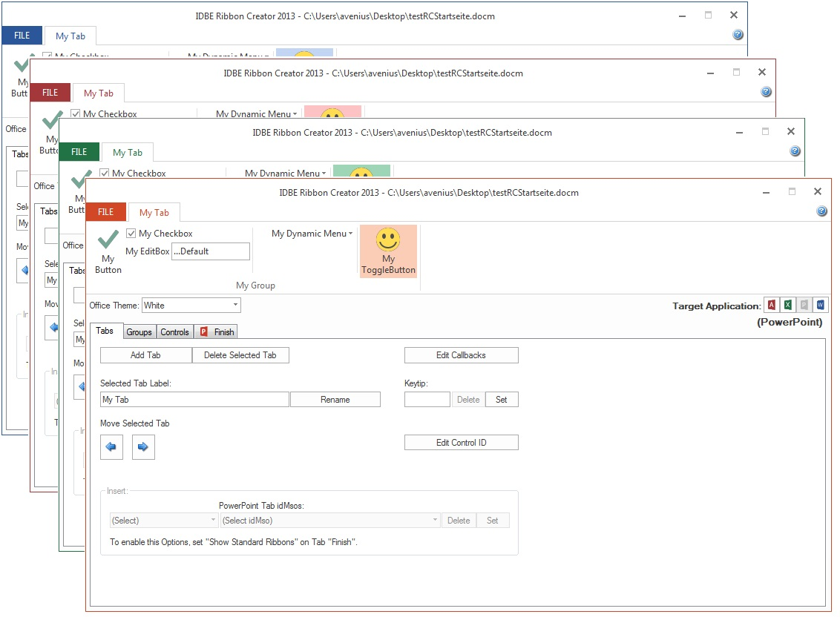Screen dimensions: 840x617
Task: Select Access as the target application
Action: coord(772,305)
